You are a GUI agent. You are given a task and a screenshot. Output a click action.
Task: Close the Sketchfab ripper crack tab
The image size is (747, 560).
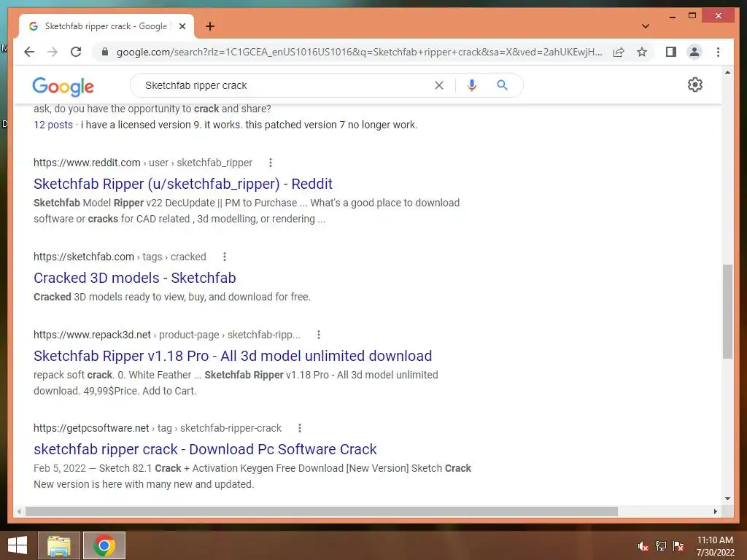click(182, 26)
